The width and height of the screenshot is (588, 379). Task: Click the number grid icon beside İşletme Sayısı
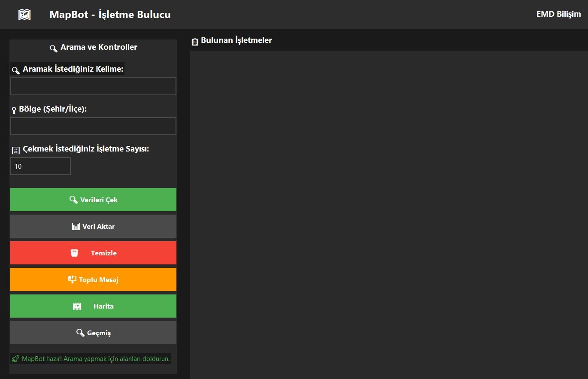(x=16, y=150)
